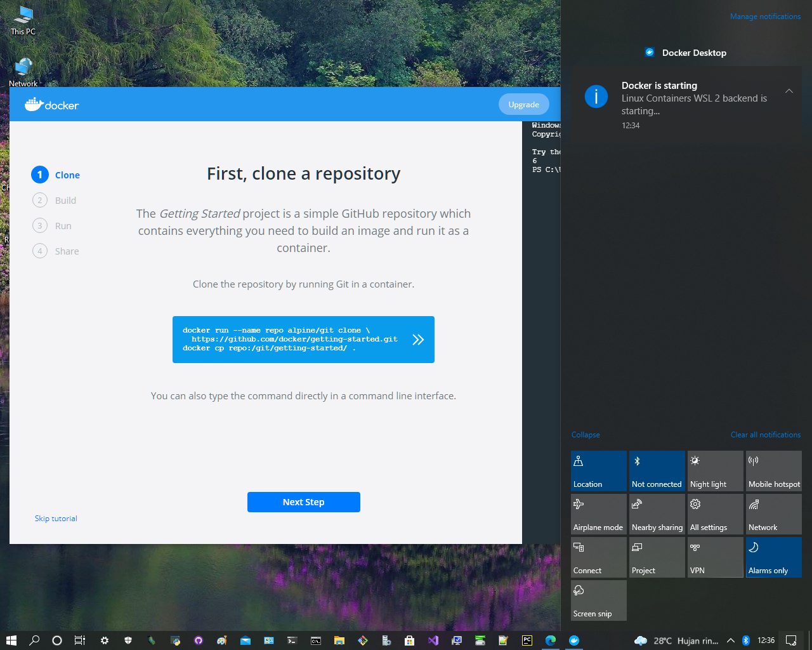This screenshot has height=650, width=812.
Task: Open GitHub Desktop icon in taskbar
Action: [x=199, y=640]
